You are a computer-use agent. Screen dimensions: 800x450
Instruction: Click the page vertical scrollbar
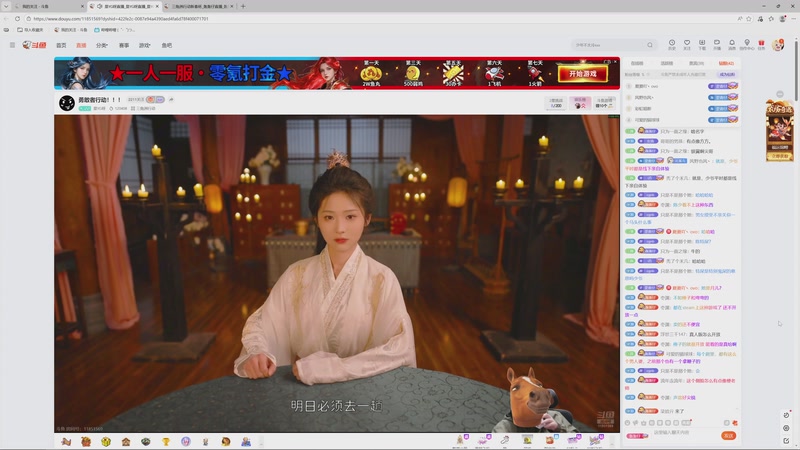(x=796, y=70)
